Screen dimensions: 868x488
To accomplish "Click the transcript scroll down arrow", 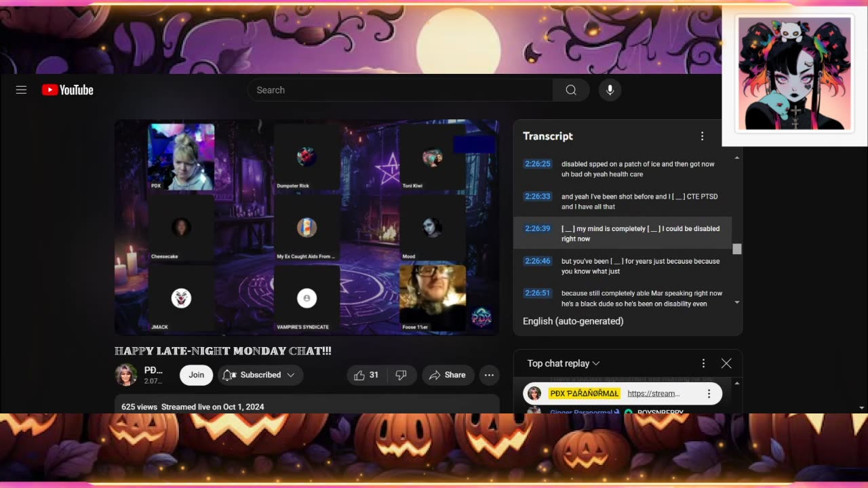I will 737,302.
